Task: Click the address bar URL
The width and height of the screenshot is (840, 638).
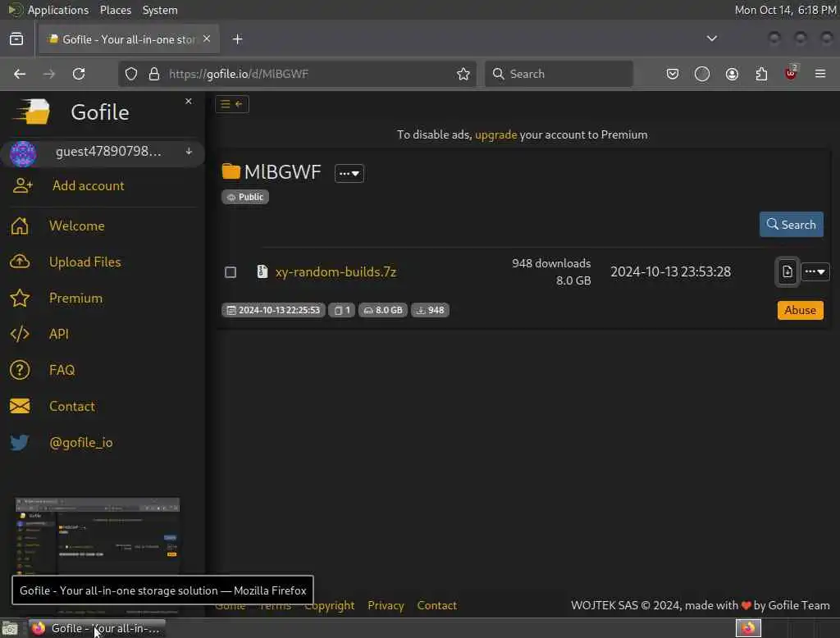Action: tap(239, 74)
